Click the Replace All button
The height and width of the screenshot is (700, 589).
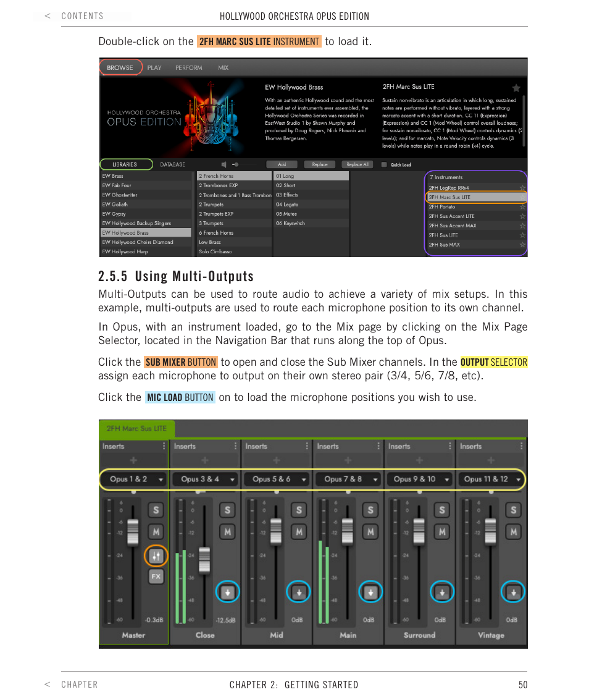pyautogui.click(x=357, y=165)
